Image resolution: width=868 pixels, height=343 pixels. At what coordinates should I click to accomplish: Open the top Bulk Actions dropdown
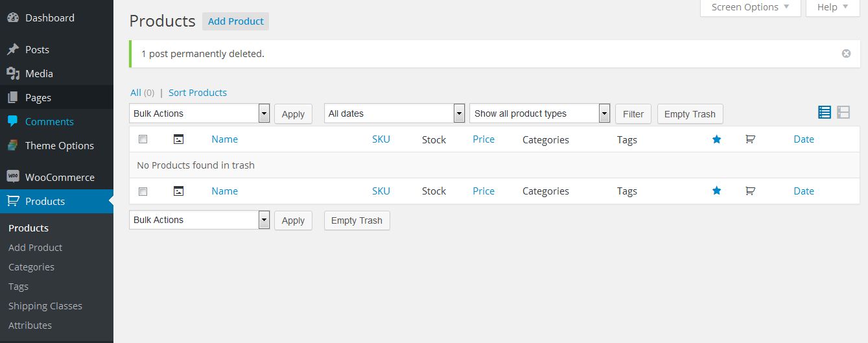coord(199,113)
